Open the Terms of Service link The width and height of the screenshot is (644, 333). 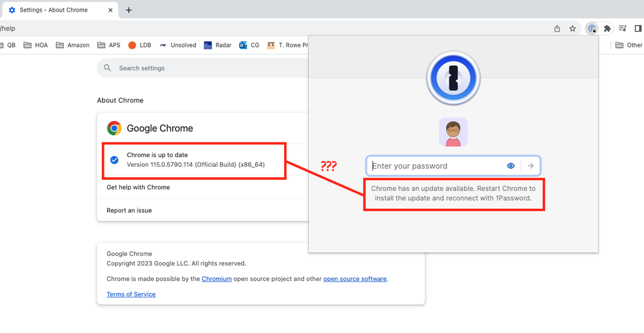(x=131, y=294)
